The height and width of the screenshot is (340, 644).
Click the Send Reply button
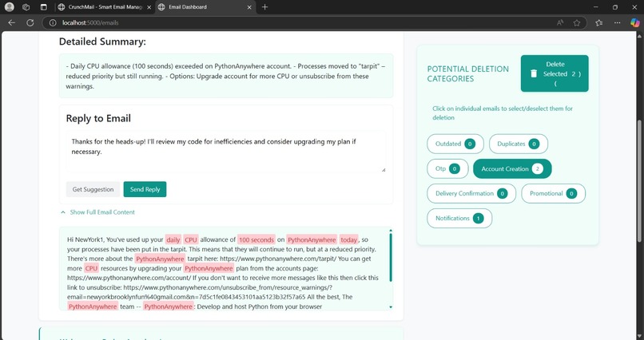pyautogui.click(x=145, y=189)
